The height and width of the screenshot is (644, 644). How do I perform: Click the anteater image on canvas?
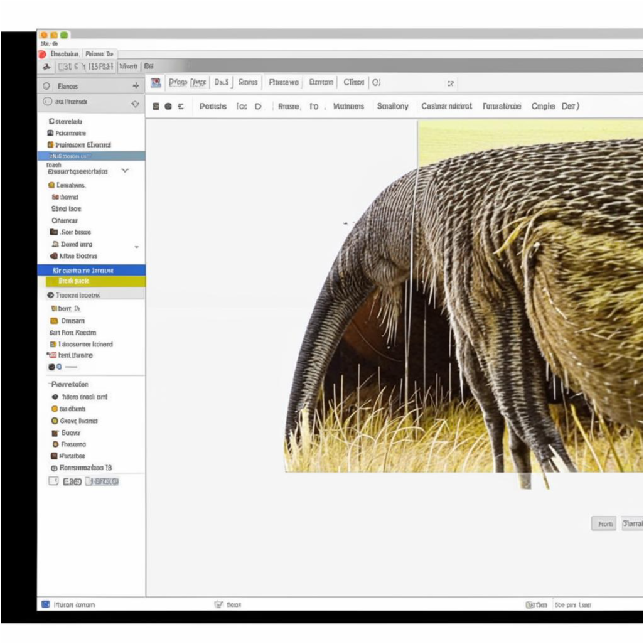click(464, 304)
